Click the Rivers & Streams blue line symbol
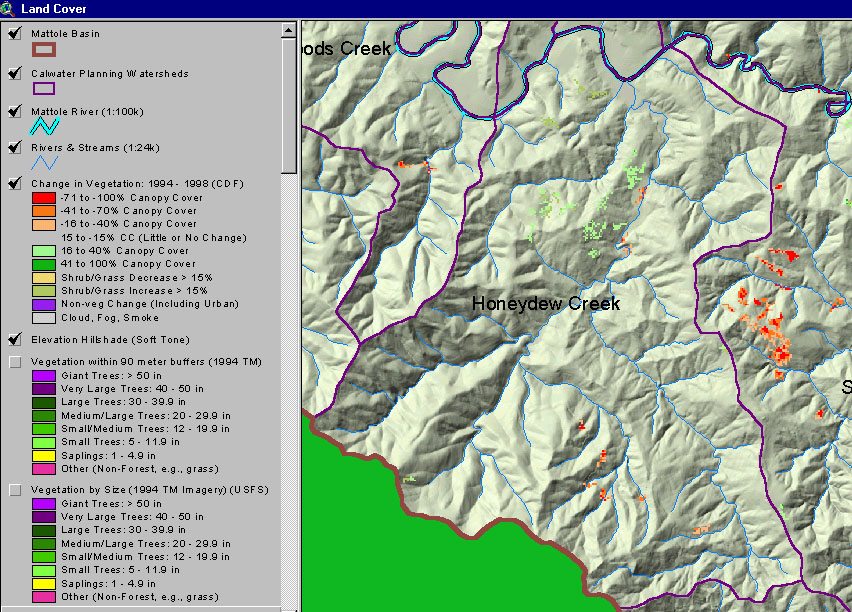The width and height of the screenshot is (852, 612). [x=44, y=163]
